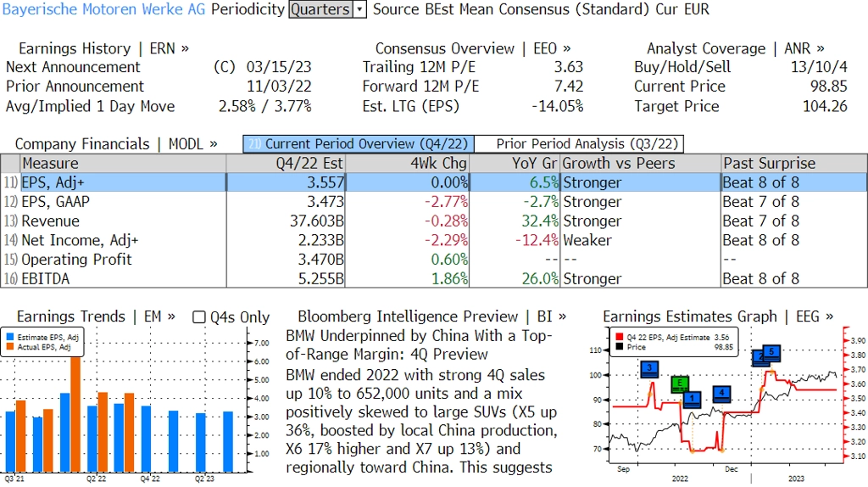Click event marker 5 on estimates graph
868x487 pixels.
771,352
